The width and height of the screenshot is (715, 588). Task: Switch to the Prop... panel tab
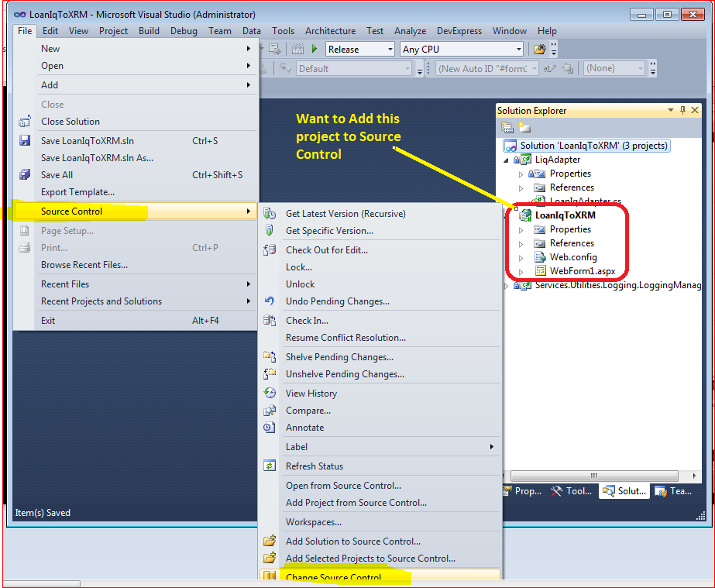(523, 491)
